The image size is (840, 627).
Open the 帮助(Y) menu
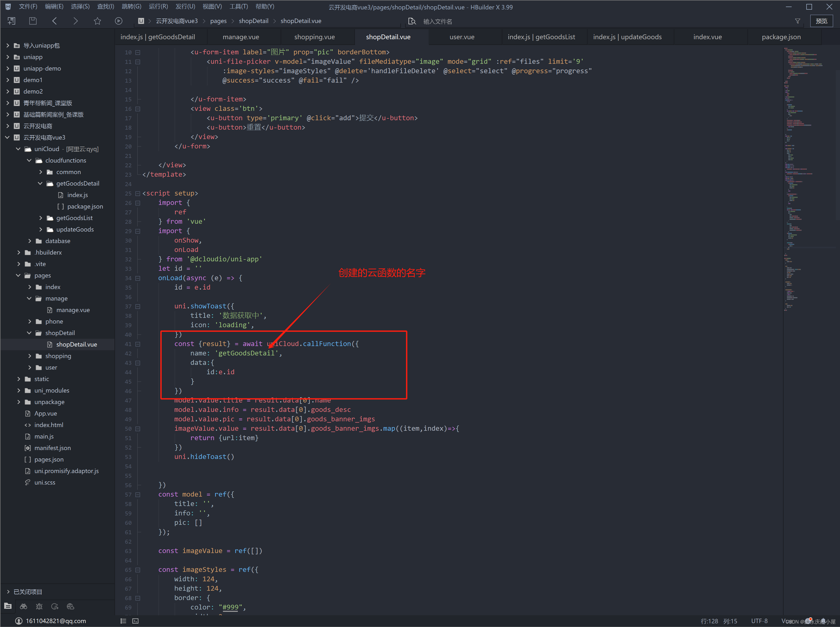pos(265,7)
